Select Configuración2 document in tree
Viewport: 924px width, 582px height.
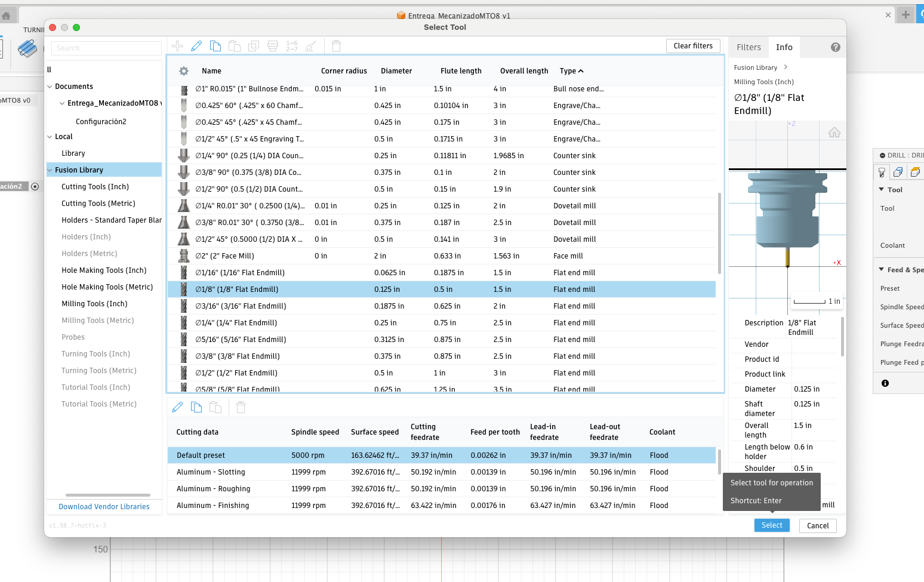[x=101, y=121]
